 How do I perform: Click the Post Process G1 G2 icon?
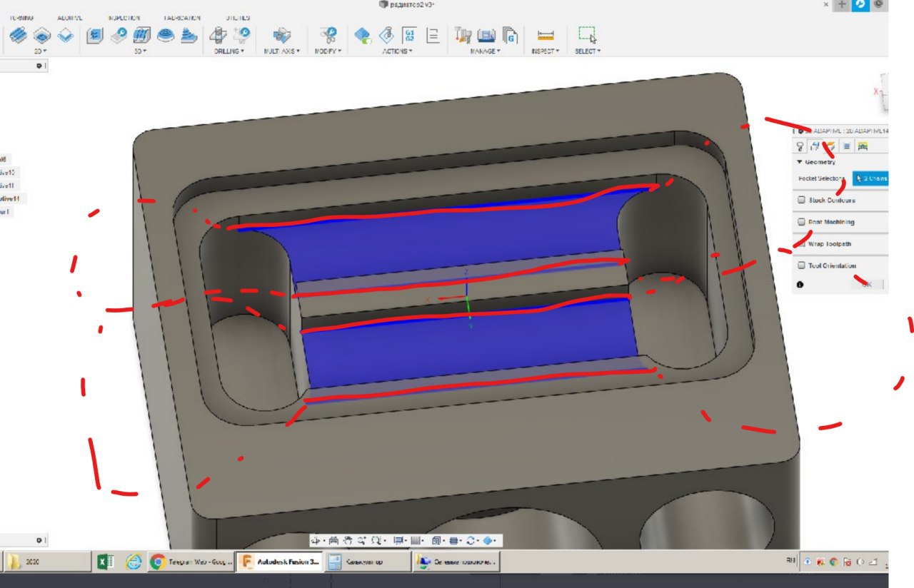[409, 35]
